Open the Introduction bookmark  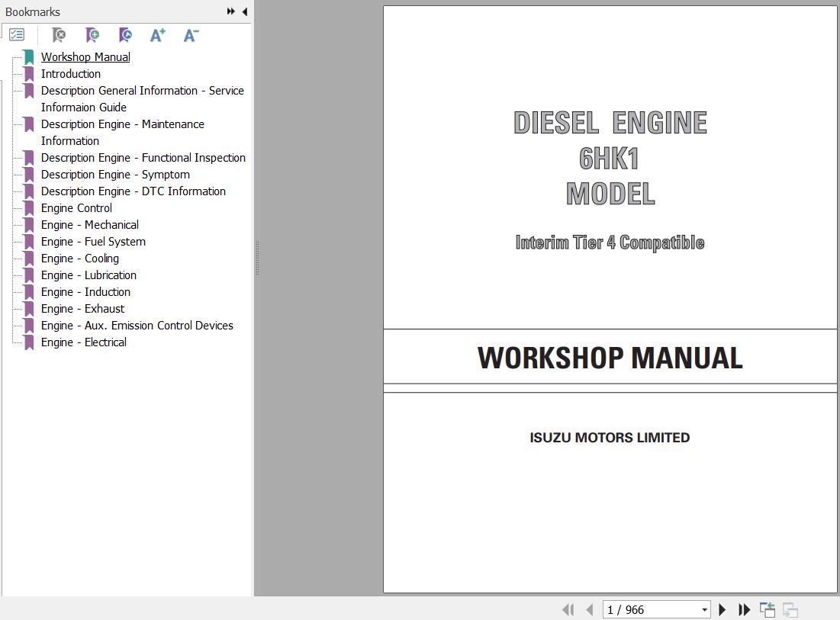click(71, 74)
